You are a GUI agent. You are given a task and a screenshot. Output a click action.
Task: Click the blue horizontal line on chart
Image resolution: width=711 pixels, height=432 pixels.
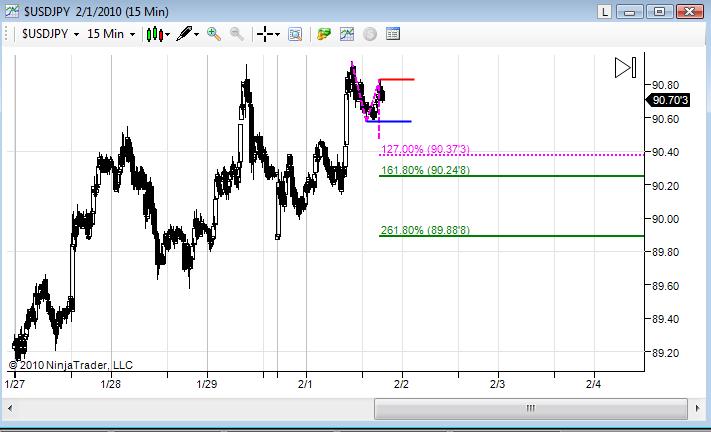click(x=389, y=121)
